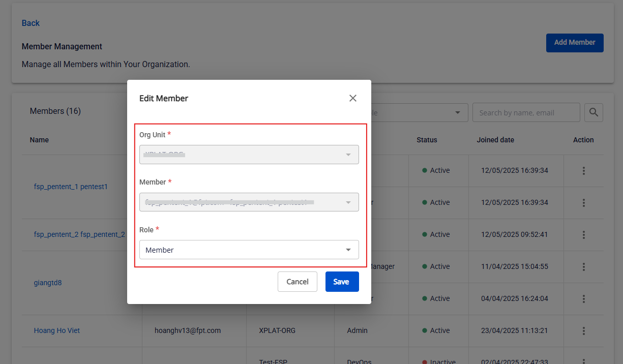Click joined date 04/04/2025 16:24:04
The width and height of the screenshot is (623, 364).
pos(515,298)
